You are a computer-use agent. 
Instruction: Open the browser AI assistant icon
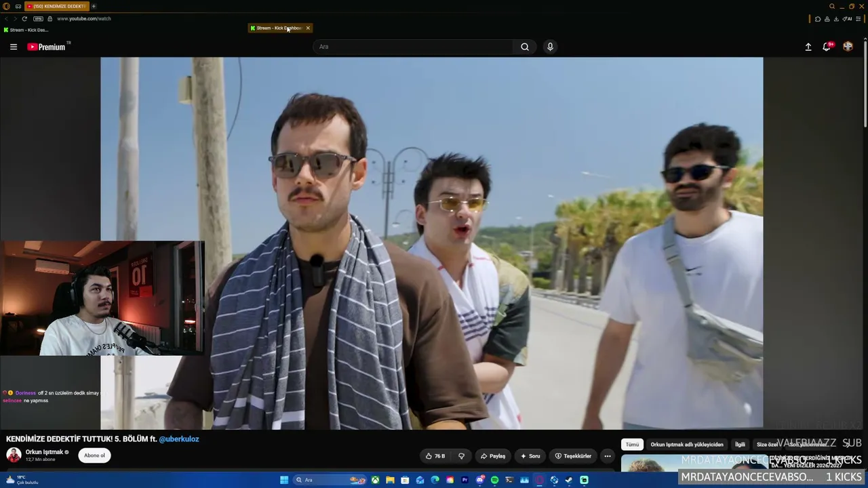coord(847,19)
